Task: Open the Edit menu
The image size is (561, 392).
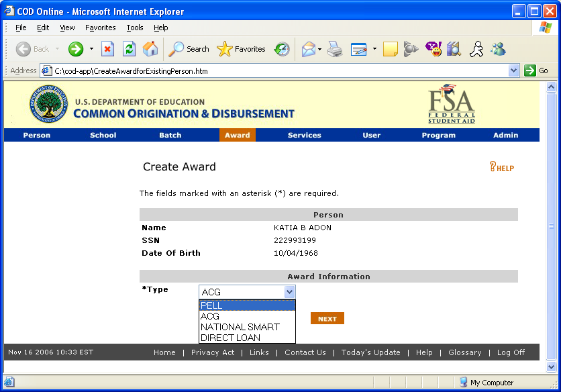Action: click(43, 28)
